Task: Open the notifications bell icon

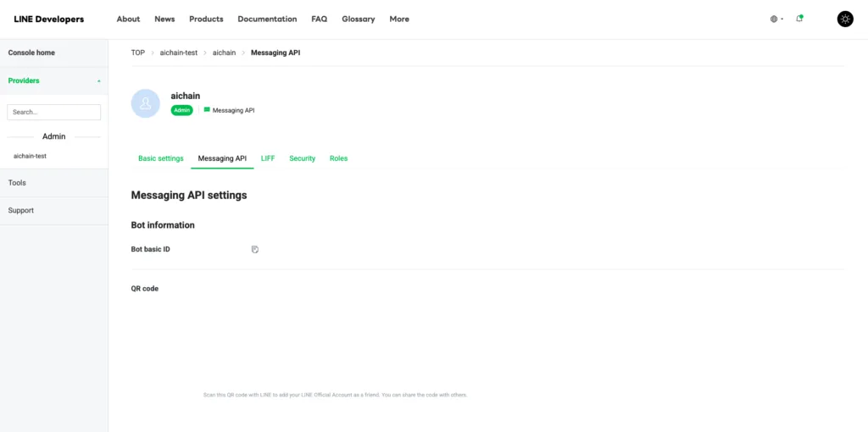Action: click(x=799, y=19)
